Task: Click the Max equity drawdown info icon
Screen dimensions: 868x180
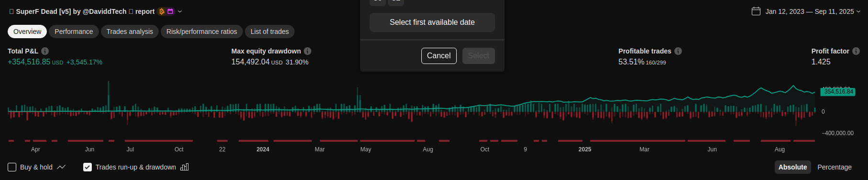Action: (308, 51)
